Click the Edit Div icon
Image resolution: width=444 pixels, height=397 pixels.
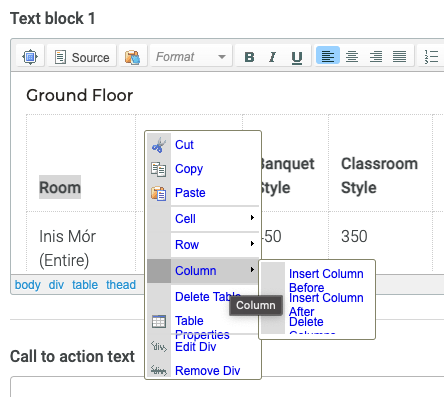tap(159, 347)
